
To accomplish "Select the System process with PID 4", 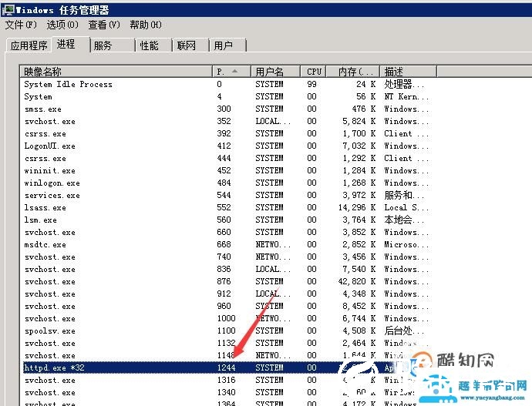I will (x=227, y=96).
